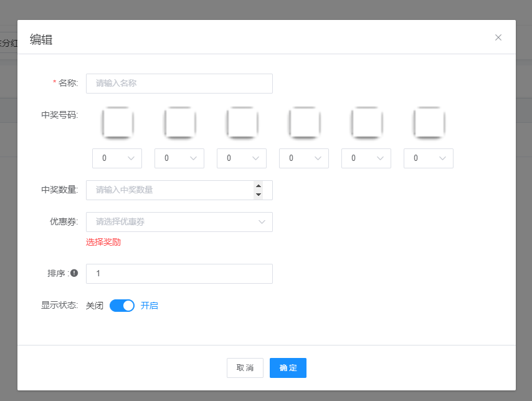Decrease 中奖数量 with the down arrow
The image size is (532, 401).
259,195
